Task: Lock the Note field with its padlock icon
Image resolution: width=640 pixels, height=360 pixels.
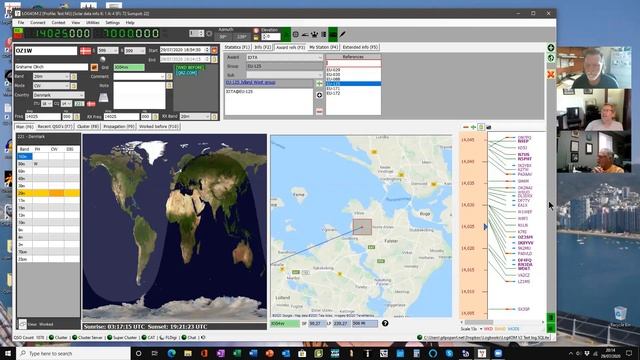Action: click(169, 86)
